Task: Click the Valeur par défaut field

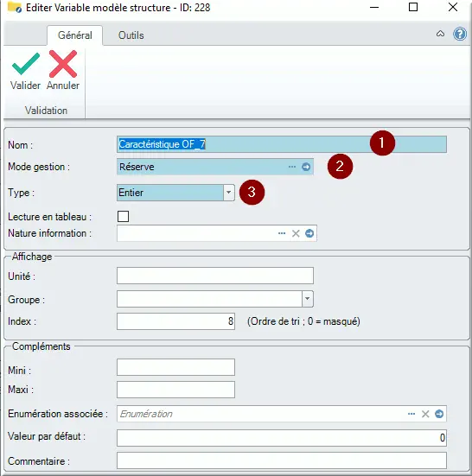Action: click(x=282, y=437)
